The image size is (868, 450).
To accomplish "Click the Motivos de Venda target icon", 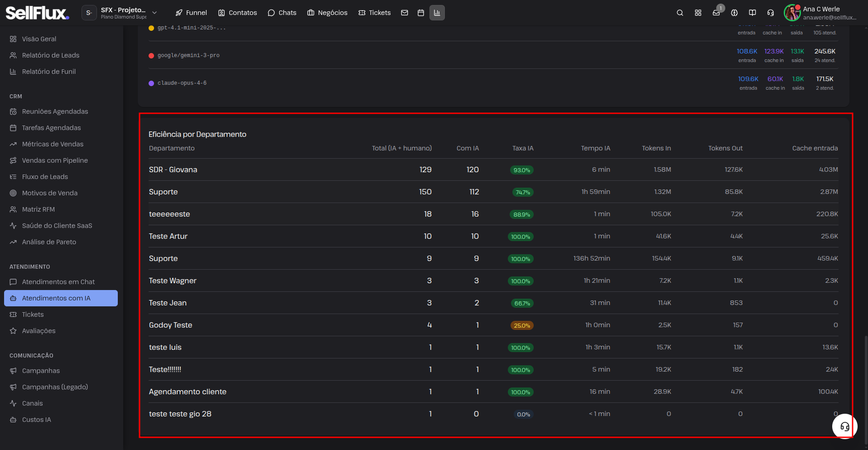I will (x=13, y=193).
